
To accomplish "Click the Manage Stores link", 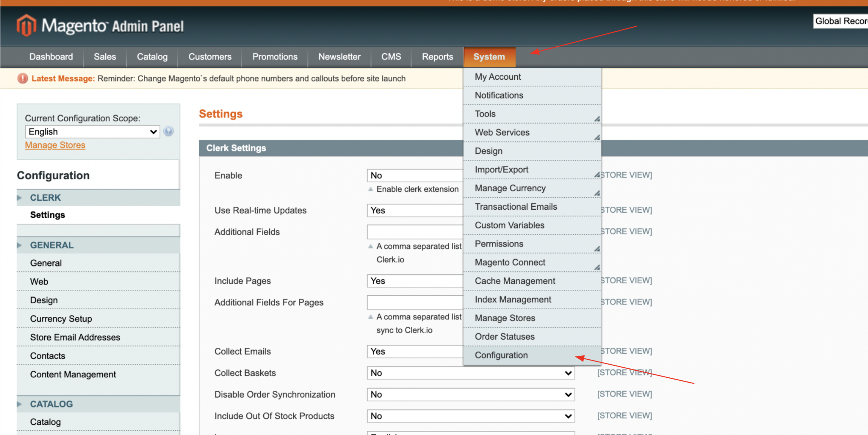I will [x=55, y=145].
